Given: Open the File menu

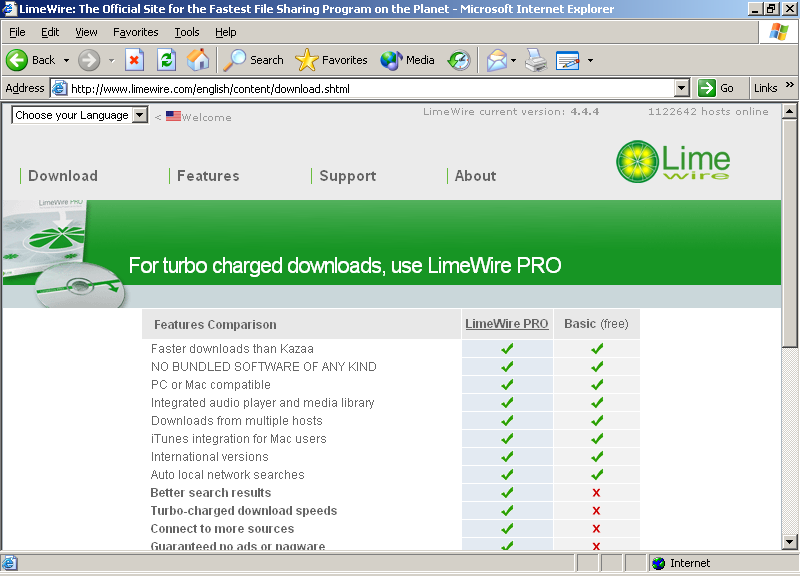Looking at the screenshot, I should [x=17, y=32].
